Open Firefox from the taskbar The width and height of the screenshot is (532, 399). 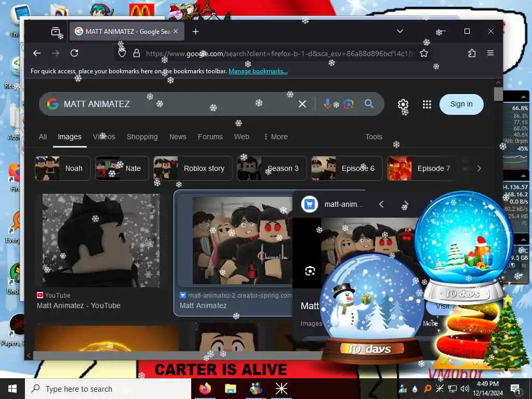pyautogui.click(x=205, y=389)
